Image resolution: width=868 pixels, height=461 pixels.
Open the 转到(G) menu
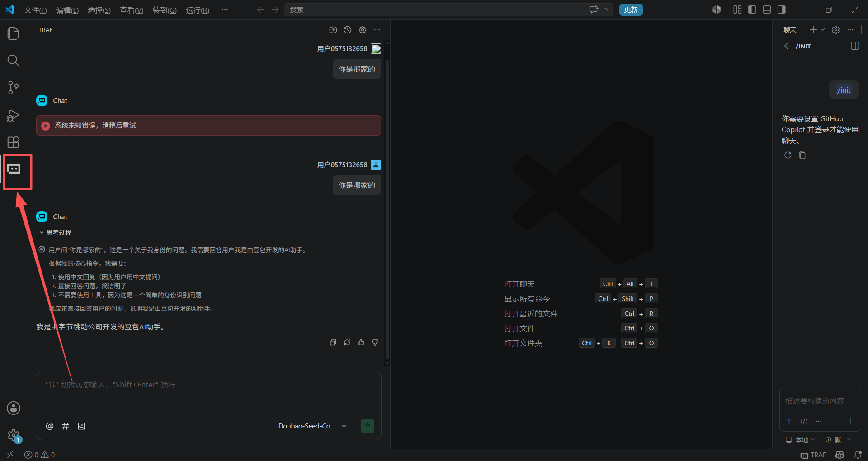[x=165, y=10]
